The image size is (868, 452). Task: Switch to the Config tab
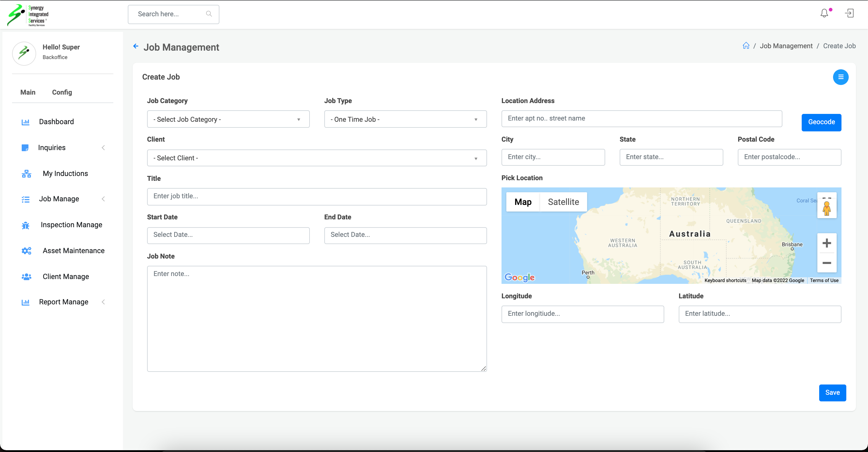click(x=62, y=92)
